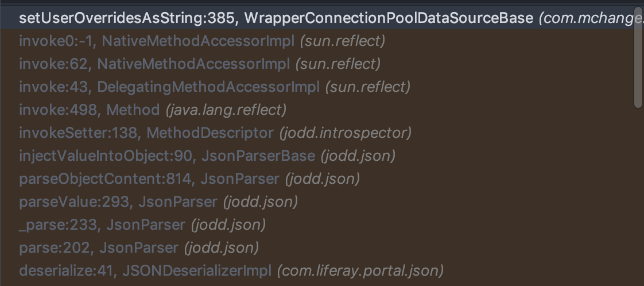Jump to the invoke:498 Method frame
Screen dimensions: 644x286
pyautogui.click(x=152, y=110)
